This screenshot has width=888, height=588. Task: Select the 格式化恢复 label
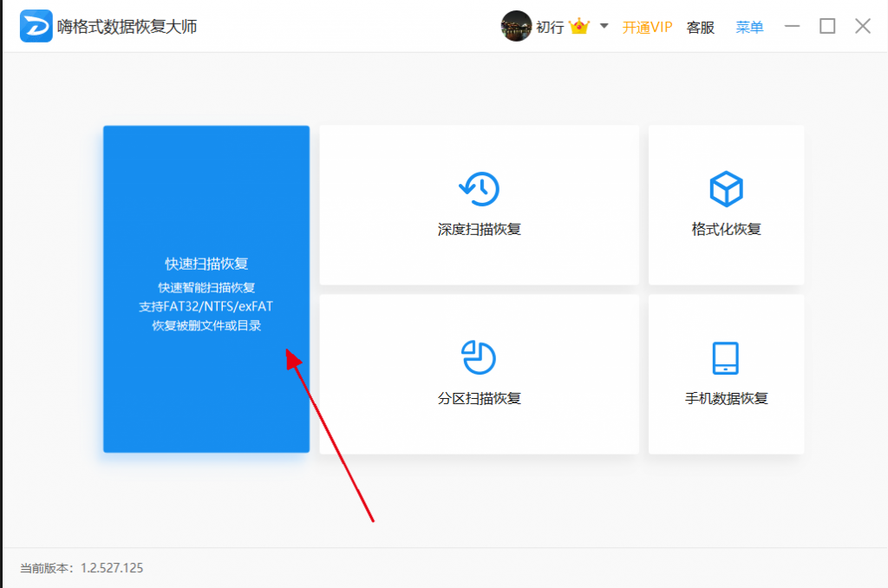pyautogui.click(x=726, y=230)
